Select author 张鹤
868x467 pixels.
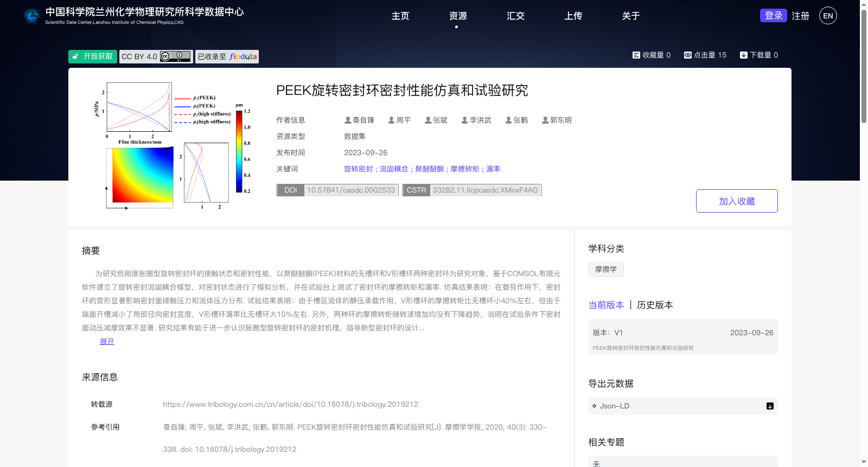[516, 120]
